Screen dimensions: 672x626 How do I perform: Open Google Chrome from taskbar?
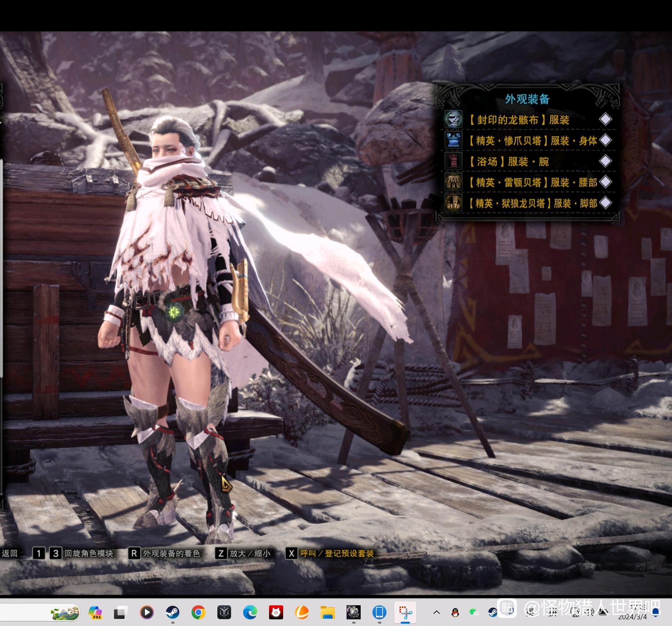(x=198, y=612)
